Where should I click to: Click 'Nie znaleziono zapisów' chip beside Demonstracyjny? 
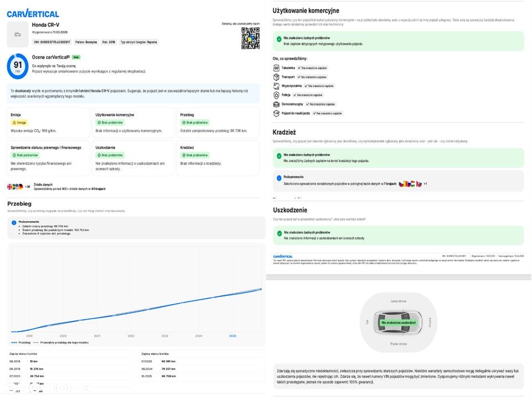pyautogui.click(x=320, y=104)
